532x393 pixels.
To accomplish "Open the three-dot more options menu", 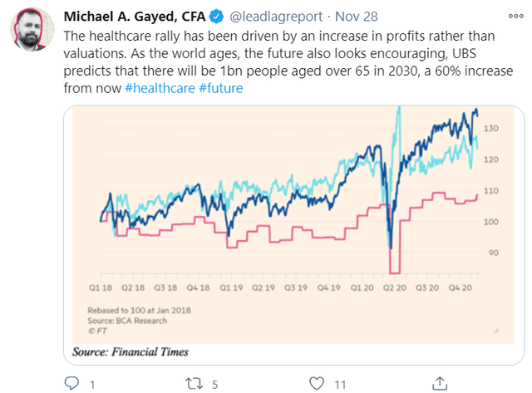I will (515, 16).
